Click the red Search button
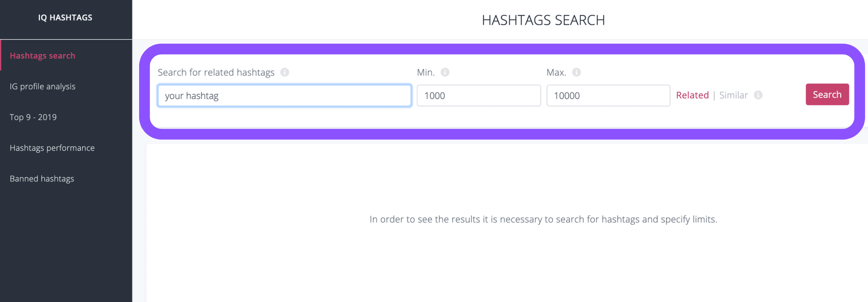Viewport: 868px width, 302px height. pyautogui.click(x=827, y=94)
